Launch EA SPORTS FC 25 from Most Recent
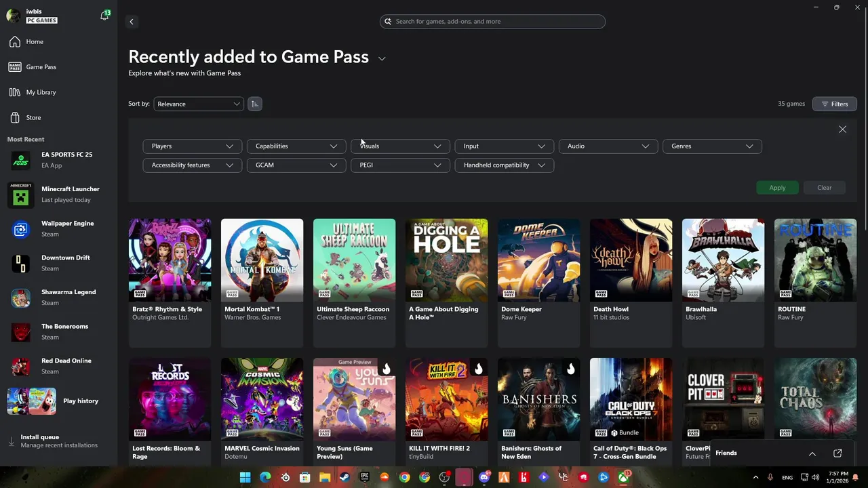 click(58, 160)
